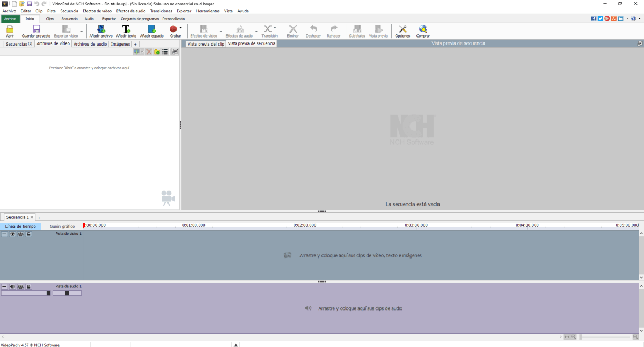
Task: Create new folder in file bin
Action: point(157,51)
